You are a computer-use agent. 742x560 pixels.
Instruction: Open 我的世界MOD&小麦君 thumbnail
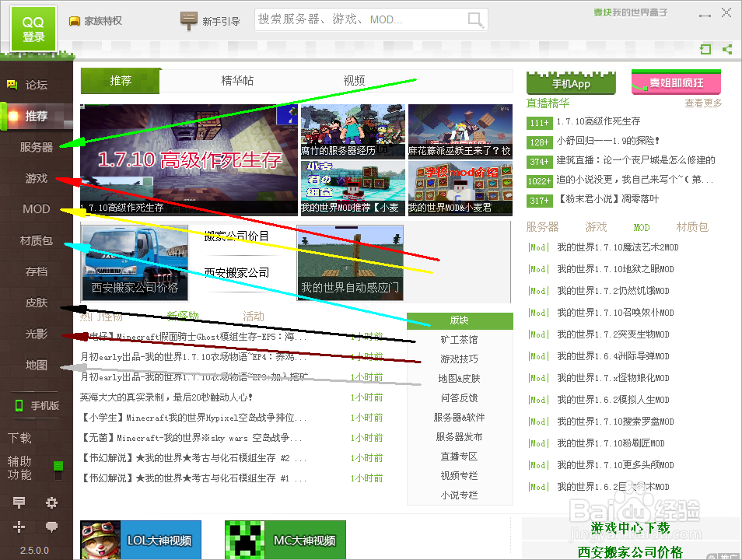point(460,188)
